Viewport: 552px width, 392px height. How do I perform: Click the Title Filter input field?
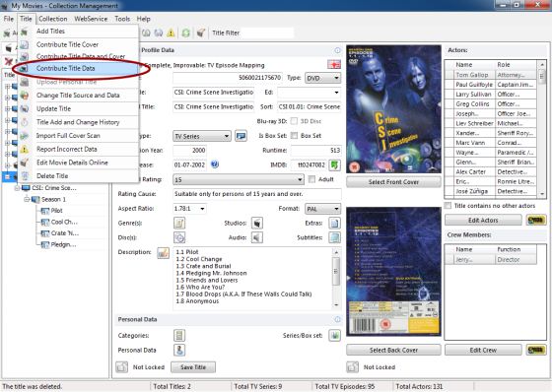click(x=267, y=33)
